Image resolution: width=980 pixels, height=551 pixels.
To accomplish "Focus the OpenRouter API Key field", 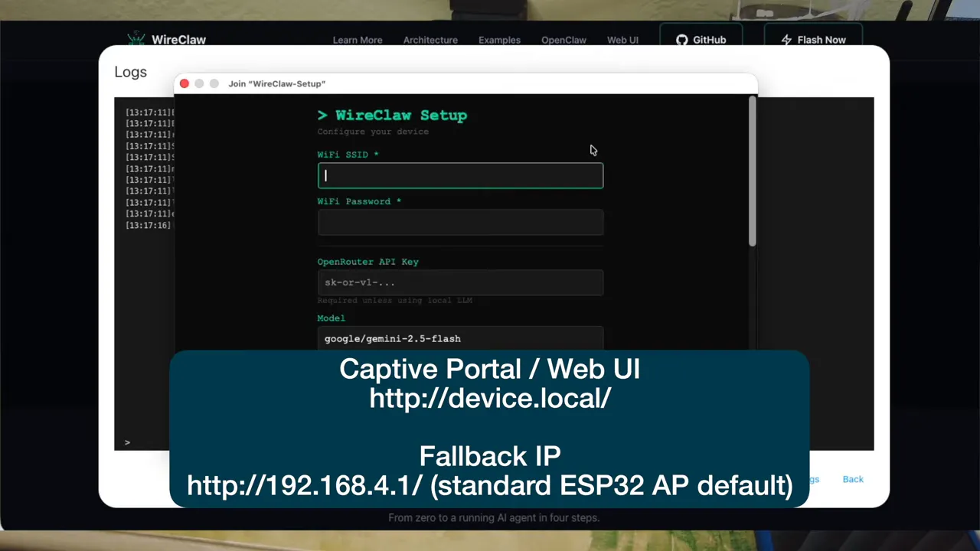I will (460, 282).
